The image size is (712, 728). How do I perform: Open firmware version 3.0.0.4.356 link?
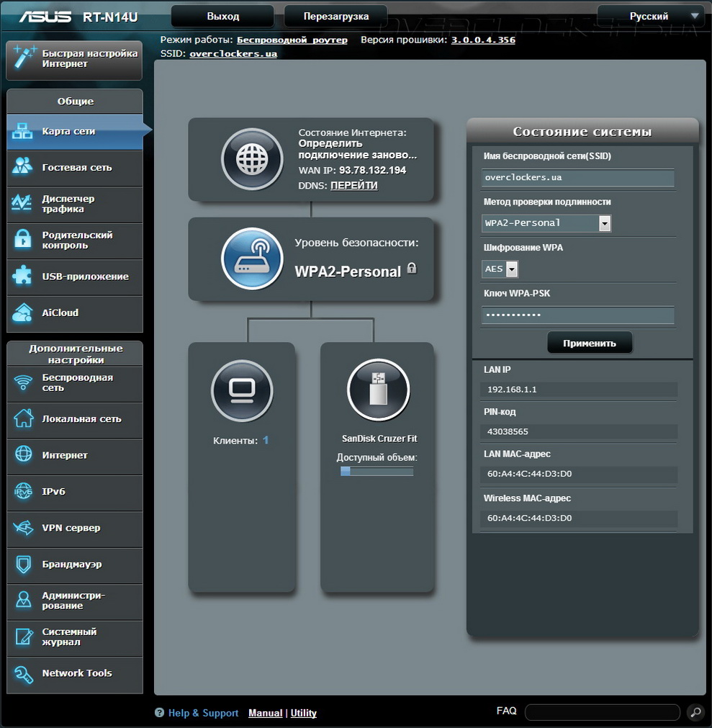[483, 40]
